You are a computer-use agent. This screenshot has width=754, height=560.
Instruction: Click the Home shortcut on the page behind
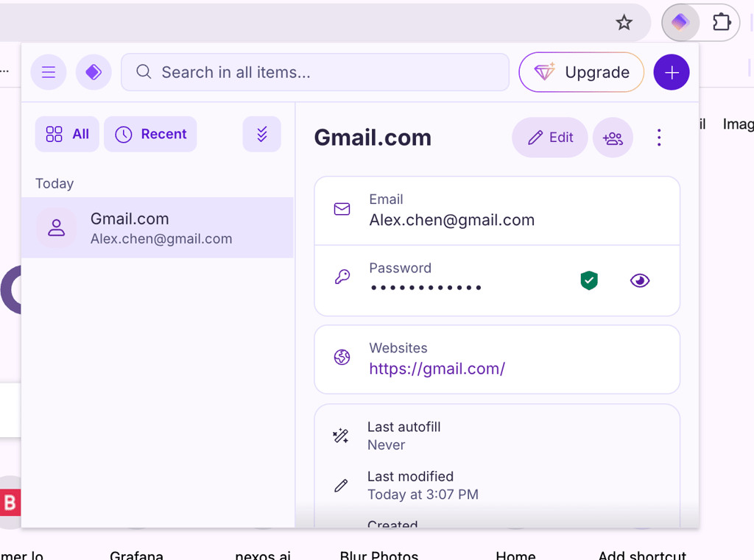515,555
